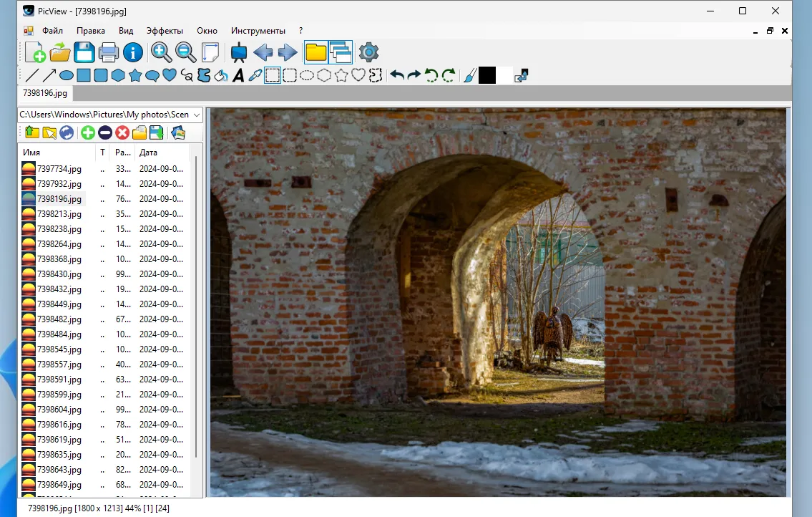
Task: Select the arrow line drawing tool
Action: point(49,75)
